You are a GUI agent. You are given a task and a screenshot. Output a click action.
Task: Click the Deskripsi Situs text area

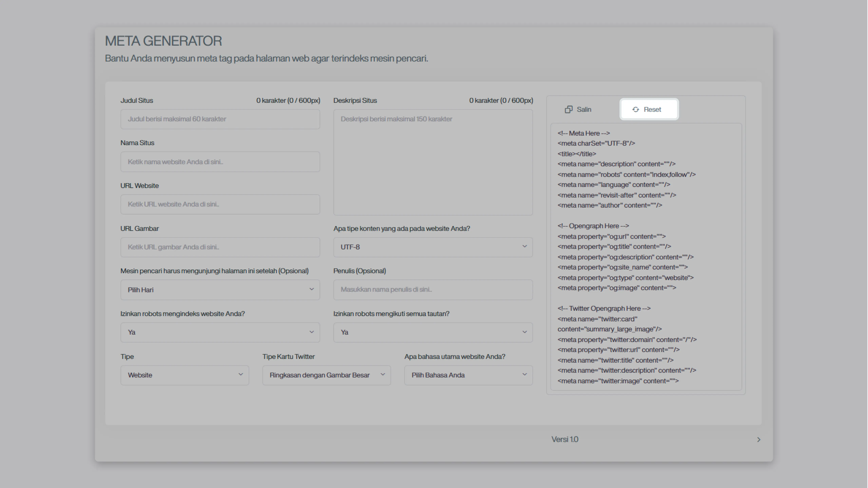433,162
